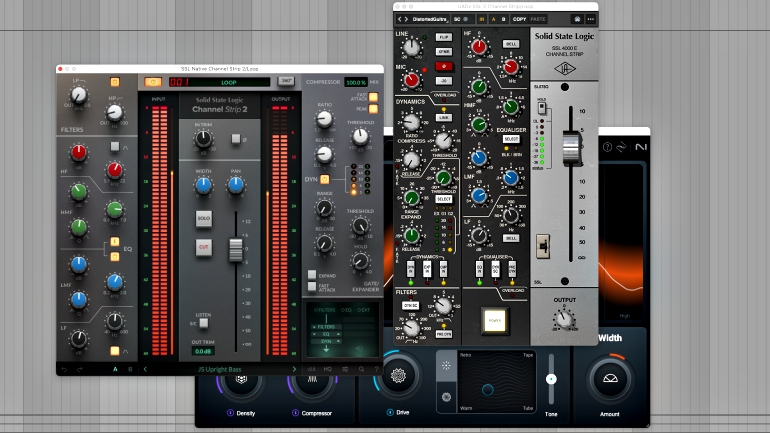Click the FILTERS block in the routing order display
The image size is (770, 433).
tap(326, 326)
